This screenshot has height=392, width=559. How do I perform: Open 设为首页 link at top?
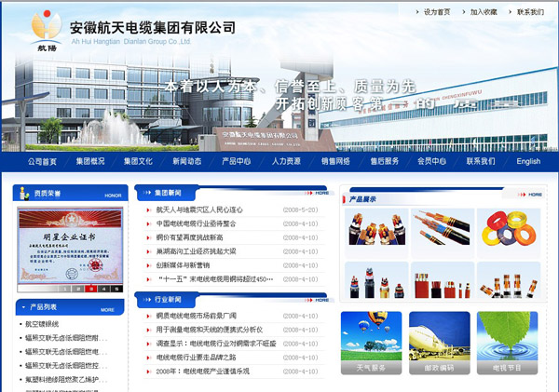click(437, 12)
